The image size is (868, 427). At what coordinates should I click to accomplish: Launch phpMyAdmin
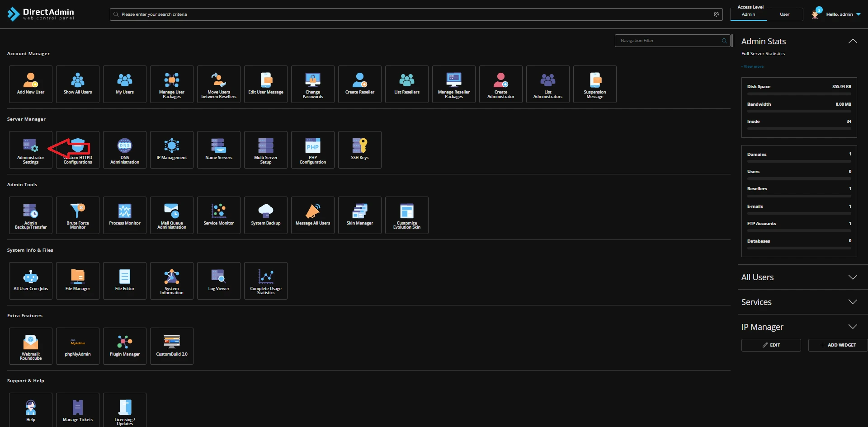[78, 346]
